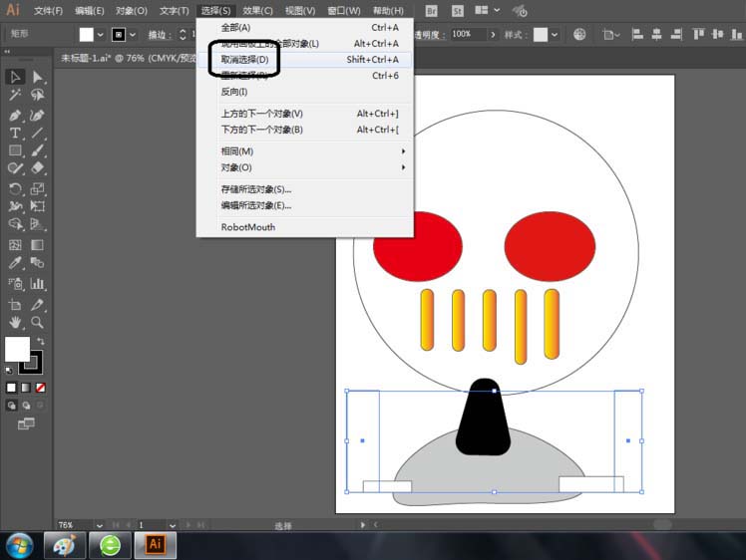Select the Hand tool
This screenshot has height=560, width=746.
click(15, 322)
